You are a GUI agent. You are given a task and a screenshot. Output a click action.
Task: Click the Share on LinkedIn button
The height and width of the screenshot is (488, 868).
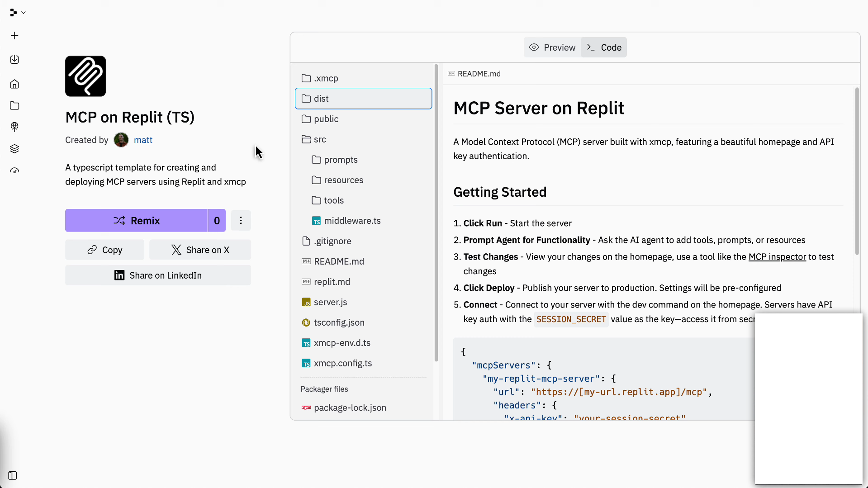click(x=158, y=275)
